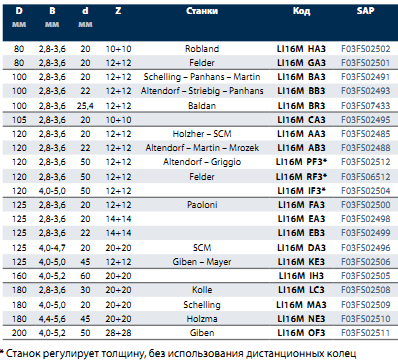
Task: Click the Станки column header
Action: 202,11
